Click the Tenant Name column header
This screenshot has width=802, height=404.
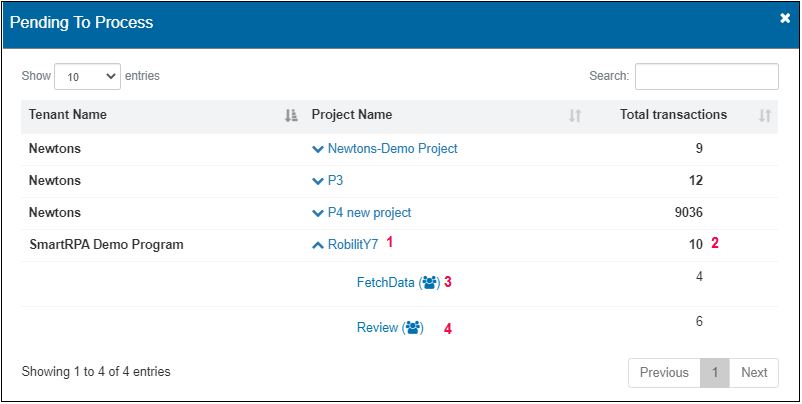pyautogui.click(x=68, y=115)
